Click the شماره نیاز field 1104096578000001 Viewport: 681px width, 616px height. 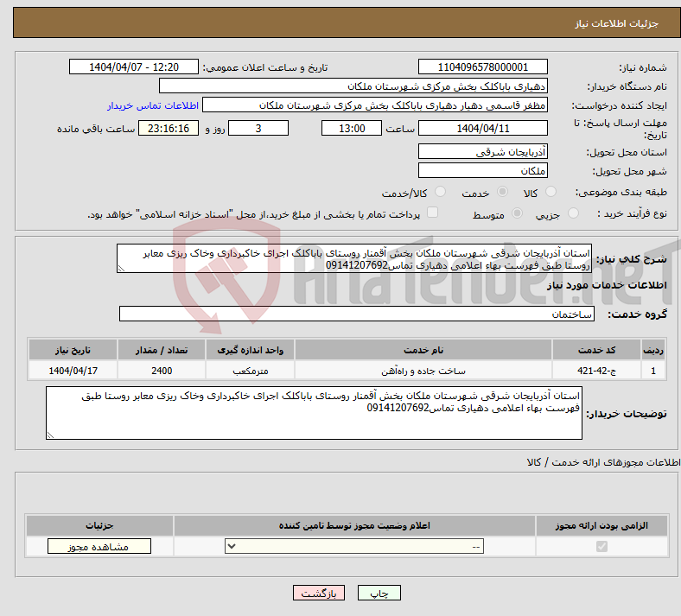(483, 67)
